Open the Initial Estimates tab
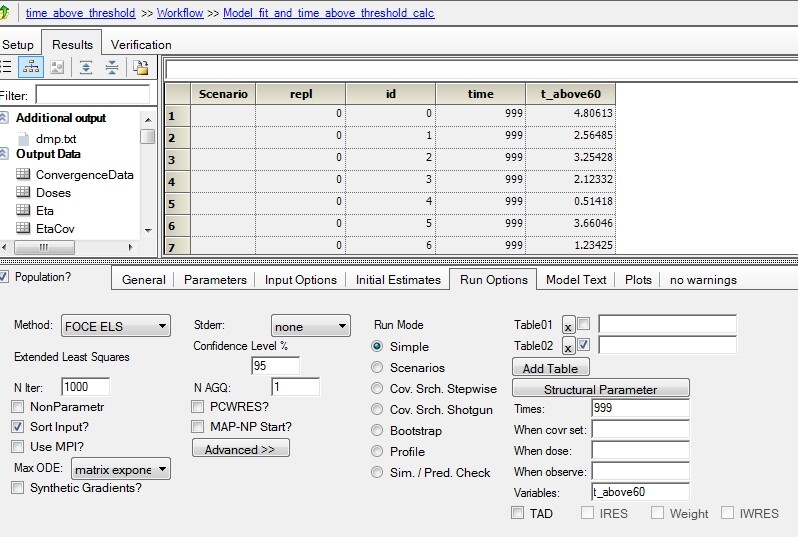This screenshot has width=798, height=537. click(398, 280)
